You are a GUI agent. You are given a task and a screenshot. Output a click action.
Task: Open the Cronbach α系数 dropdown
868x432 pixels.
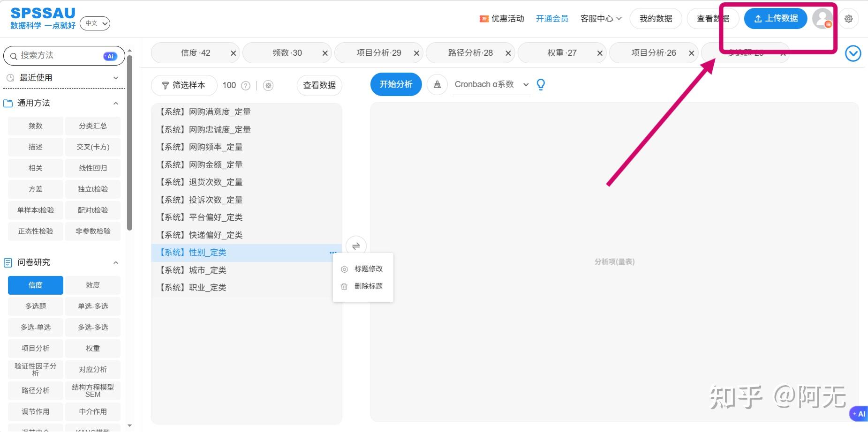click(491, 85)
